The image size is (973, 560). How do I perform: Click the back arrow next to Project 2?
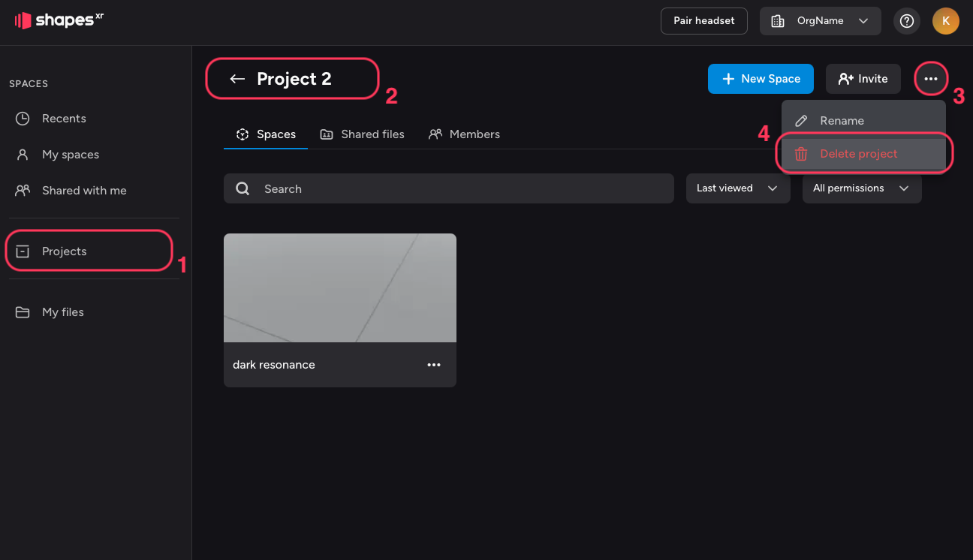click(237, 79)
